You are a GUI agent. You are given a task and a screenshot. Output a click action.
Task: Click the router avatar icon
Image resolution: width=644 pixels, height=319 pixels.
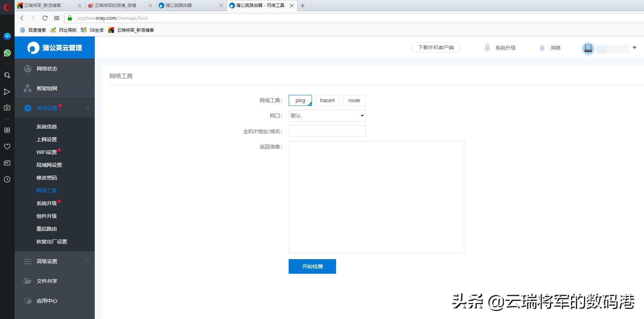coord(588,48)
